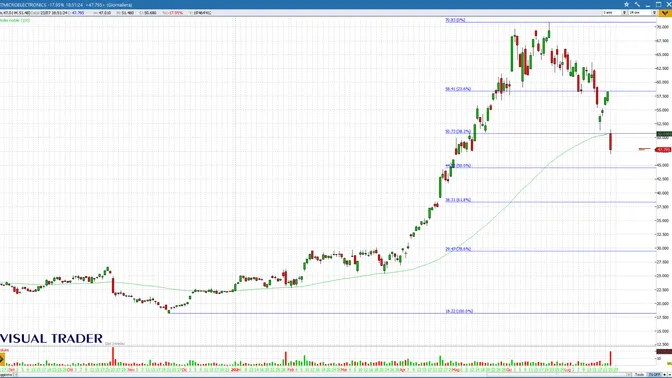
Task: Click the tall red volume bar on the far right
Action: [x=611, y=358]
